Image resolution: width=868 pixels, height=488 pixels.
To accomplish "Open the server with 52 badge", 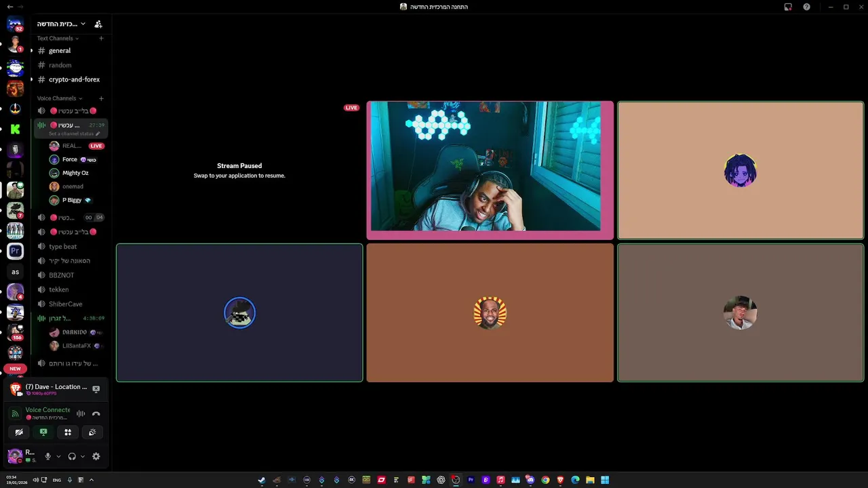I will (x=15, y=25).
